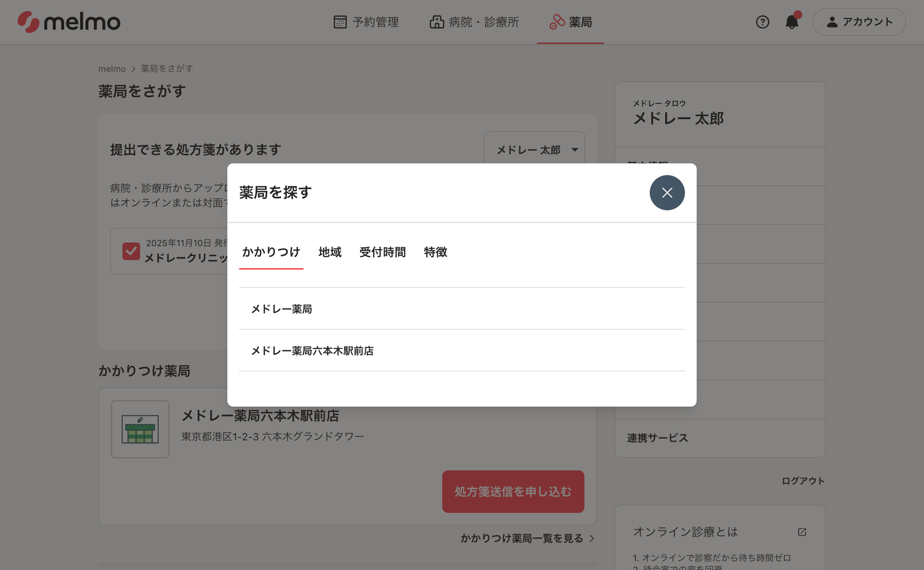Viewport: 924px width, 570px height.
Task: Open notifications bell icon
Action: (x=792, y=22)
